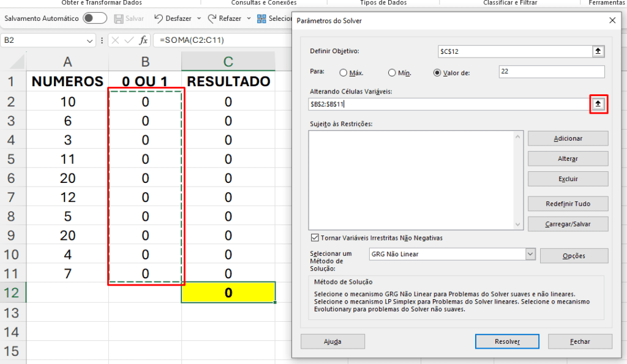Click the formula bar options dots
Image resolution: width=627 pixels, height=364 pixels.
(102, 40)
